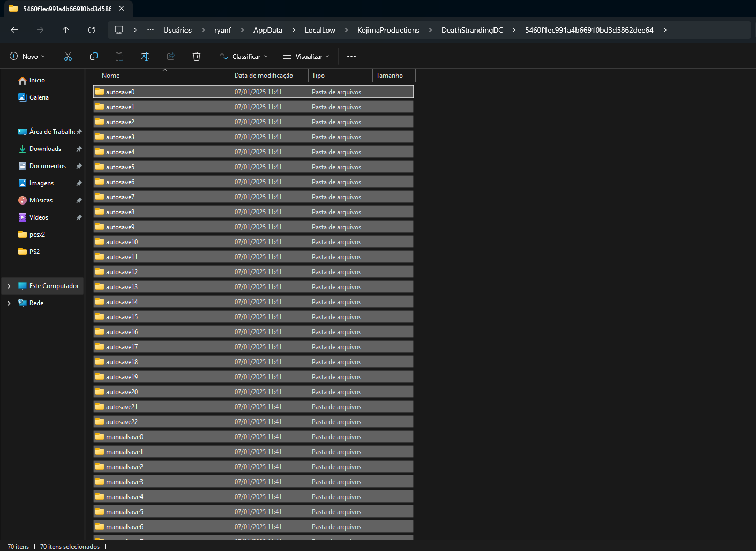756x551 pixels.
Task: Navigate to ryanf in the breadcrumb
Action: 223,30
